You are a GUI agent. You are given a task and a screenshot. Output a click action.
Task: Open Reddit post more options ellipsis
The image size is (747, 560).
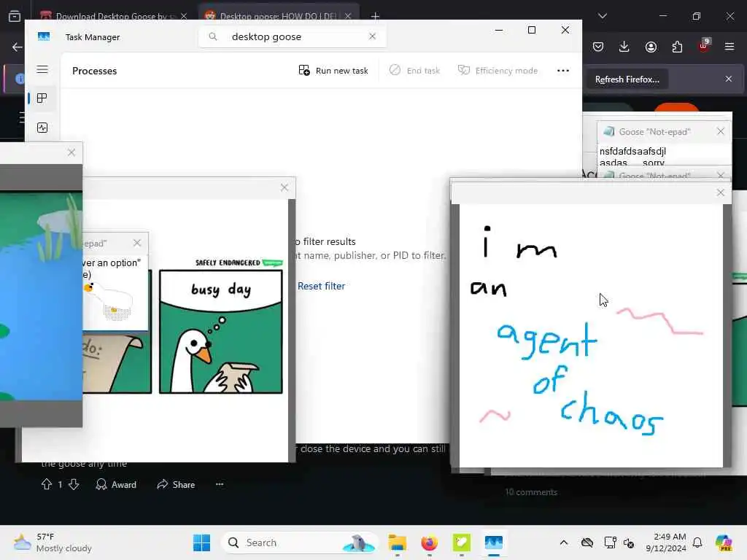[x=220, y=484]
